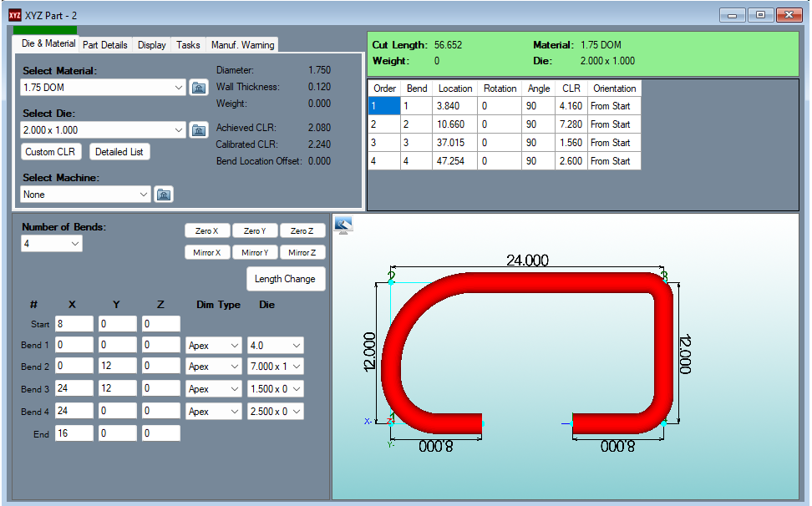Click the Length Change button

(x=285, y=279)
